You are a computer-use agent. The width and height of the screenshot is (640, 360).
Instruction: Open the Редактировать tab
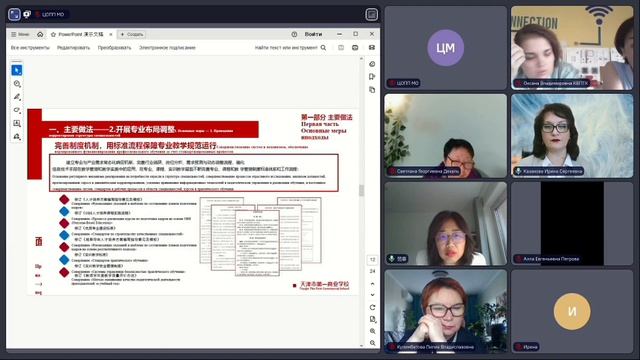click(x=73, y=48)
